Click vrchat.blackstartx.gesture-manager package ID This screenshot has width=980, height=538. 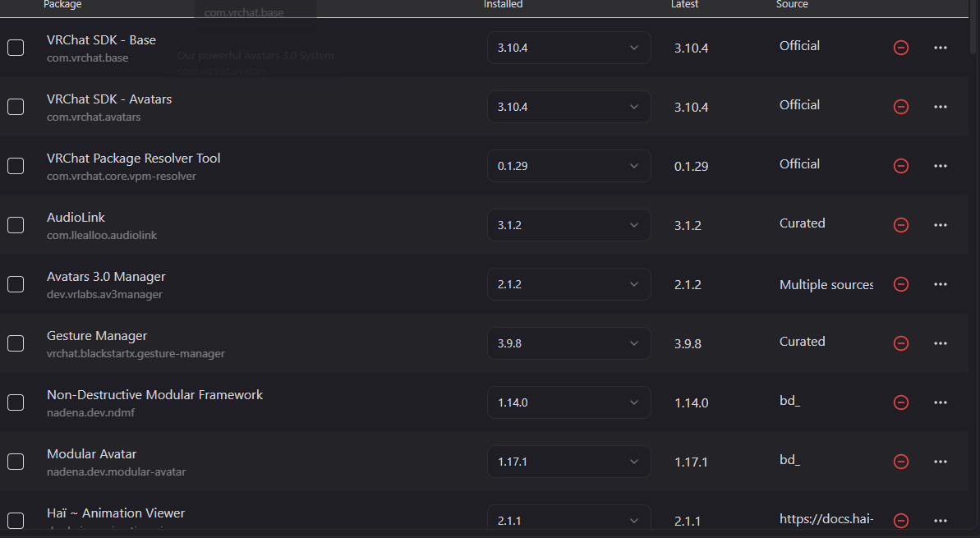pyautogui.click(x=136, y=354)
